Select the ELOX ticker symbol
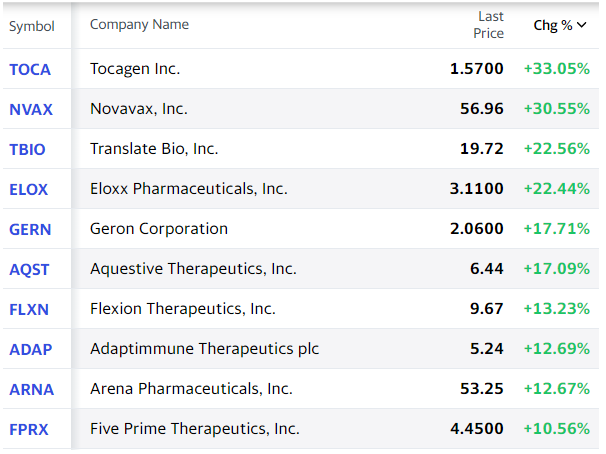606x454 pixels. pos(29,189)
